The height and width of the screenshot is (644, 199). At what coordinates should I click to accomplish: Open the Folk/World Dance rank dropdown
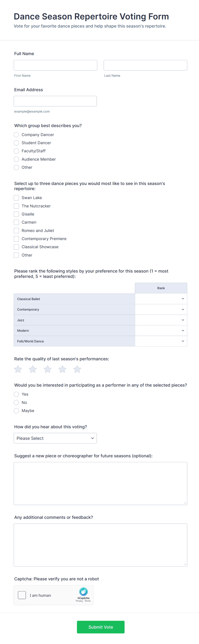tap(161, 341)
